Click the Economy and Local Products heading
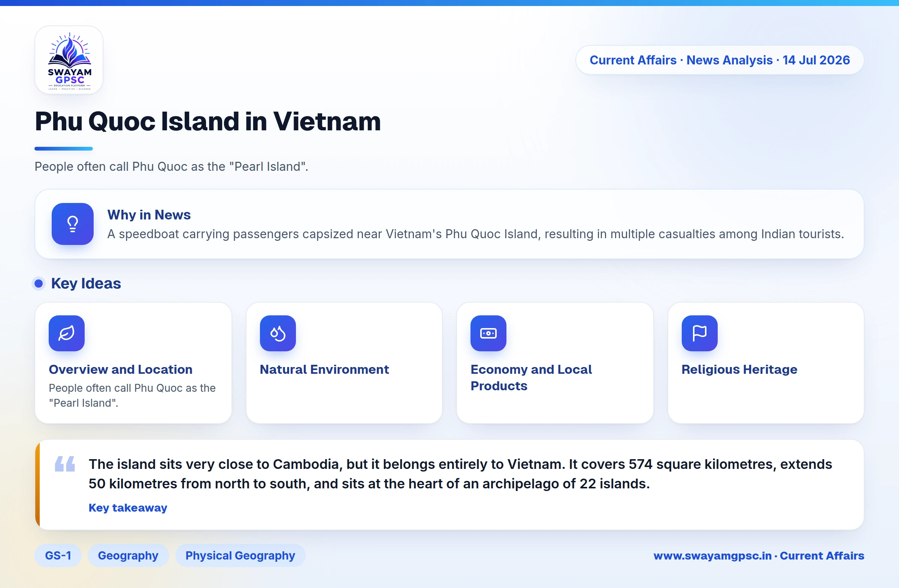The image size is (899, 588). (x=531, y=377)
